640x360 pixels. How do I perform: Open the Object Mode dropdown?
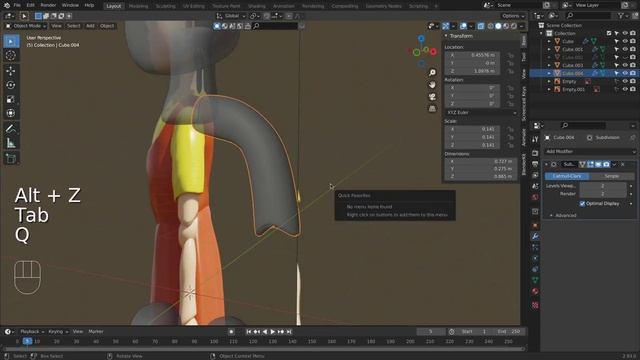26,26
